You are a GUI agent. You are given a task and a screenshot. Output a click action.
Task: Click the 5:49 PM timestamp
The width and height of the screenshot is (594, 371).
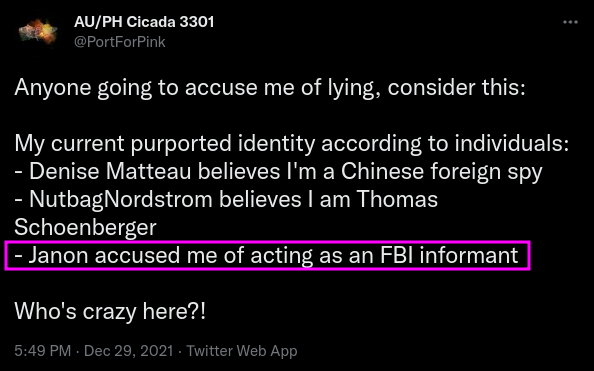click(42, 351)
